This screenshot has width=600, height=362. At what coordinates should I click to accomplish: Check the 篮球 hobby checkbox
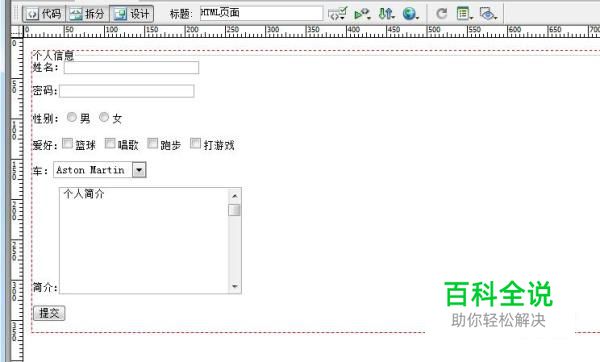click(x=67, y=143)
